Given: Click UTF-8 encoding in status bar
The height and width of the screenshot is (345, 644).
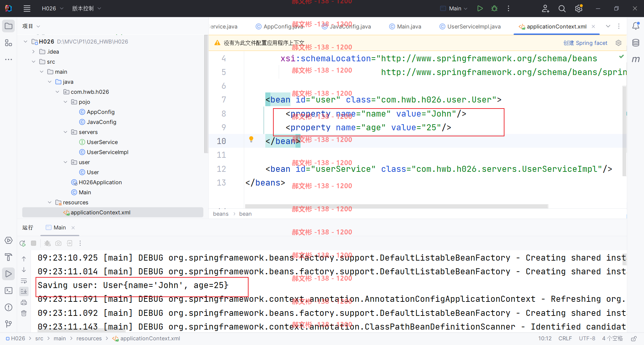Looking at the screenshot, I should pyautogui.click(x=587, y=339).
